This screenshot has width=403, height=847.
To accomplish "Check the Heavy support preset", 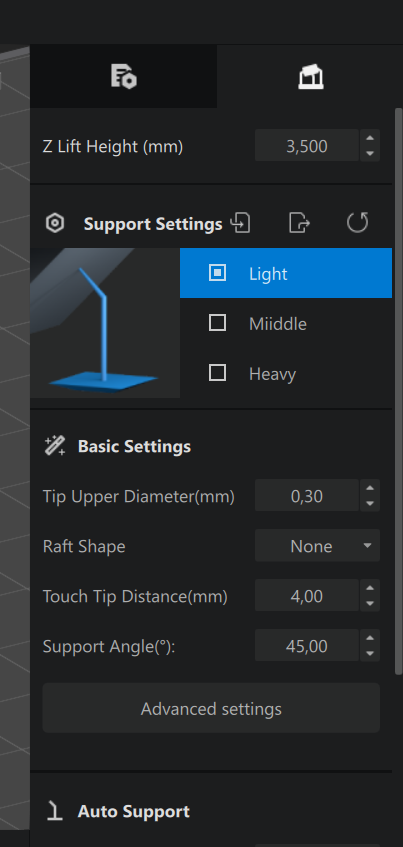I will point(217,373).
